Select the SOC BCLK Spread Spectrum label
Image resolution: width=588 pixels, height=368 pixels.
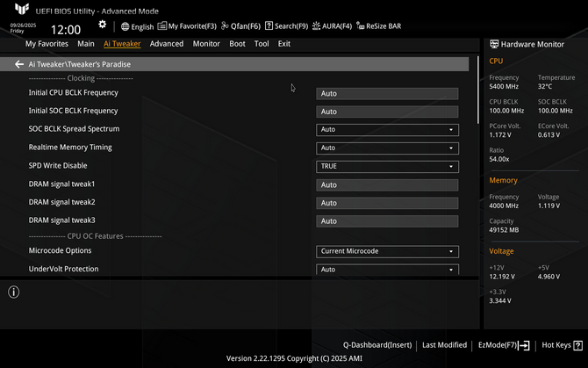74,129
